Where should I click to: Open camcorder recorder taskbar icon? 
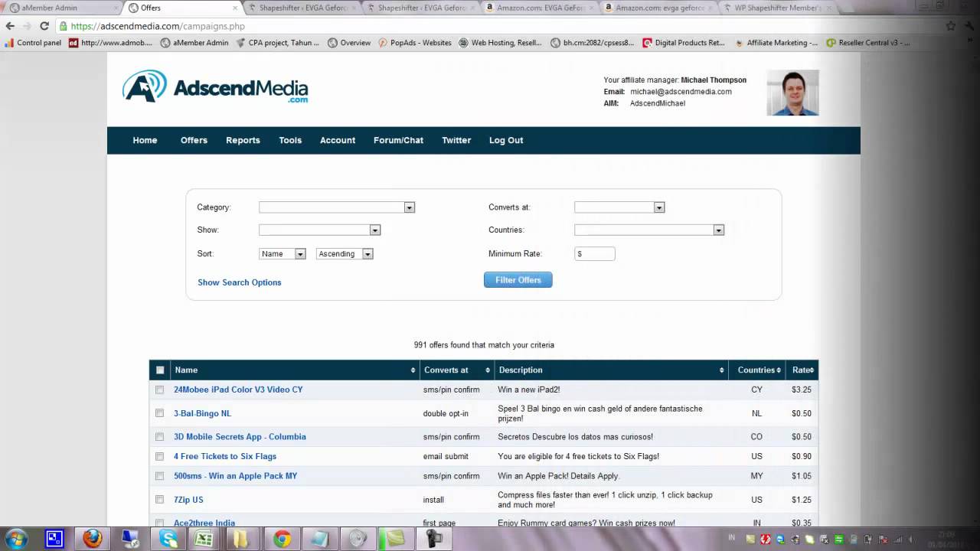coord(433,539)
